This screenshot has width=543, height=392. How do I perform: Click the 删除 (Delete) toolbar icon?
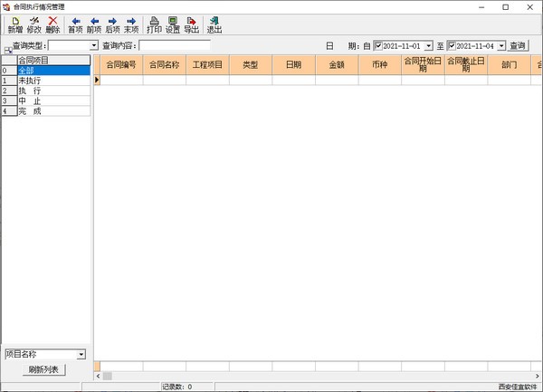[52, 24]
